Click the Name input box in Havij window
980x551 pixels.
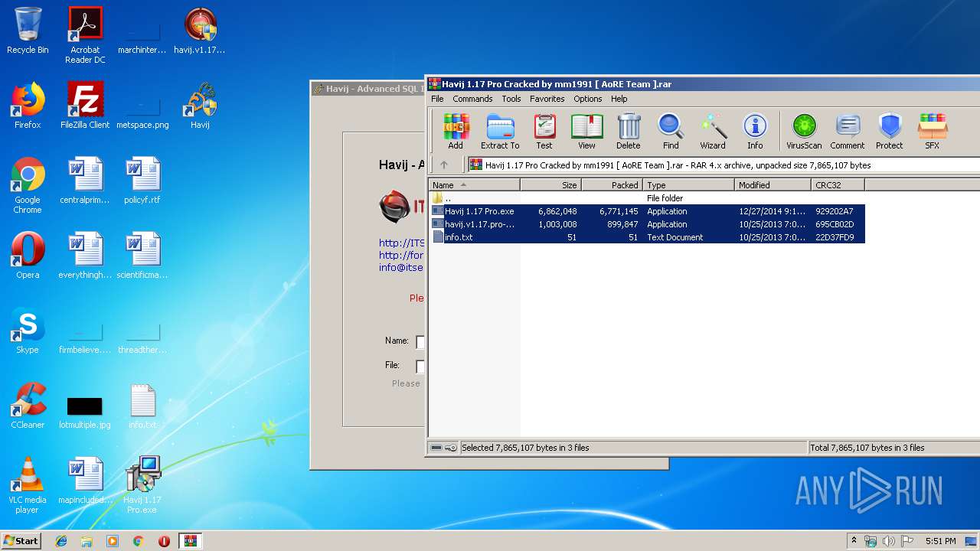tap(420, 342)
